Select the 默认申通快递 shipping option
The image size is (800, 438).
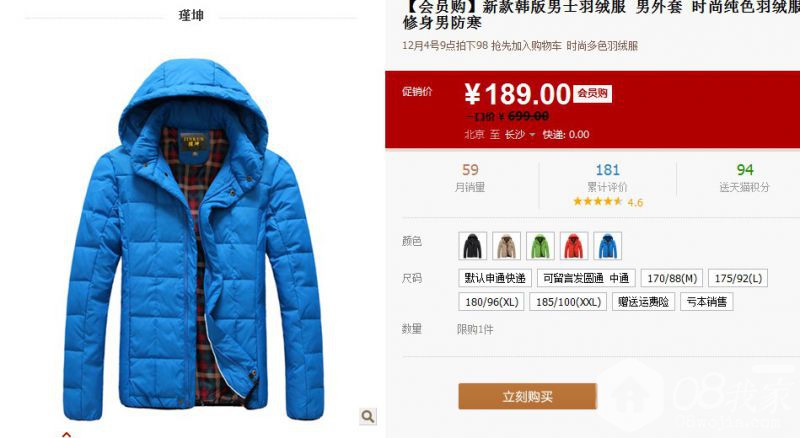click(x=495, y=278)
